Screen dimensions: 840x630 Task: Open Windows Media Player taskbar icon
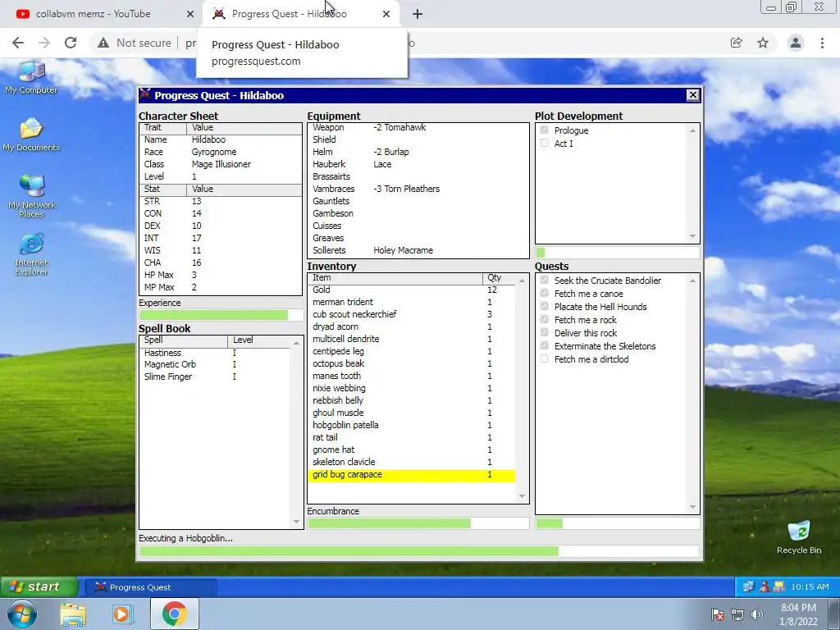(x=123, y=614)
